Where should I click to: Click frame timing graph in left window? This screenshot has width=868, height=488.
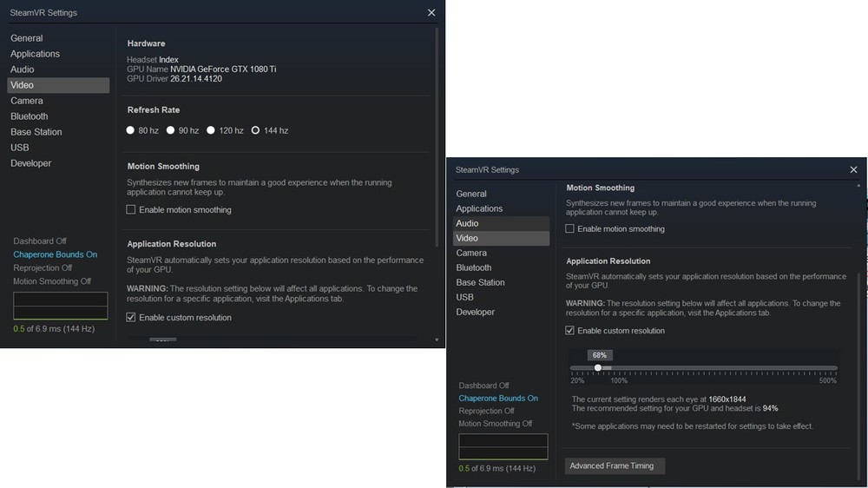[x=61, y=306]
